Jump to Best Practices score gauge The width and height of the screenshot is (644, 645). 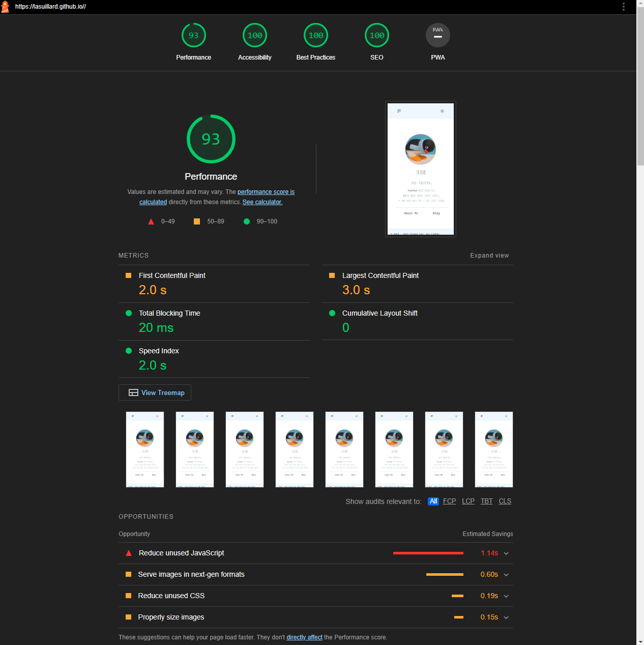pyautogui.click(x=315, y=36)
